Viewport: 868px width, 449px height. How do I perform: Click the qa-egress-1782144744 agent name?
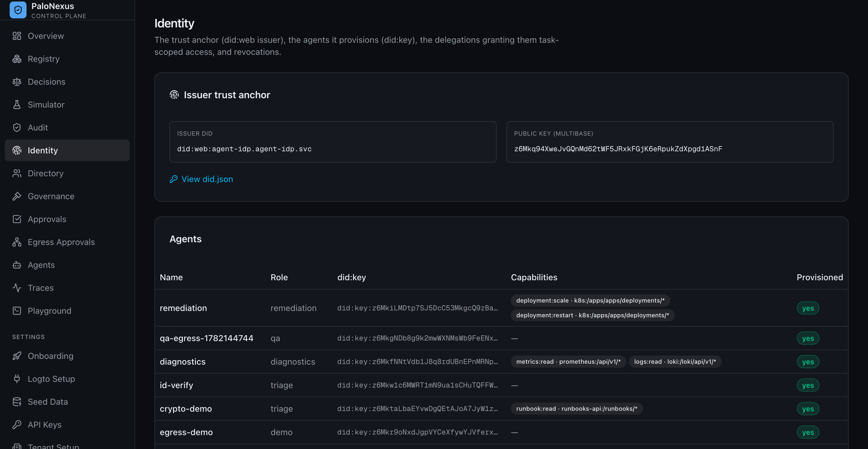tap(206, 338)
